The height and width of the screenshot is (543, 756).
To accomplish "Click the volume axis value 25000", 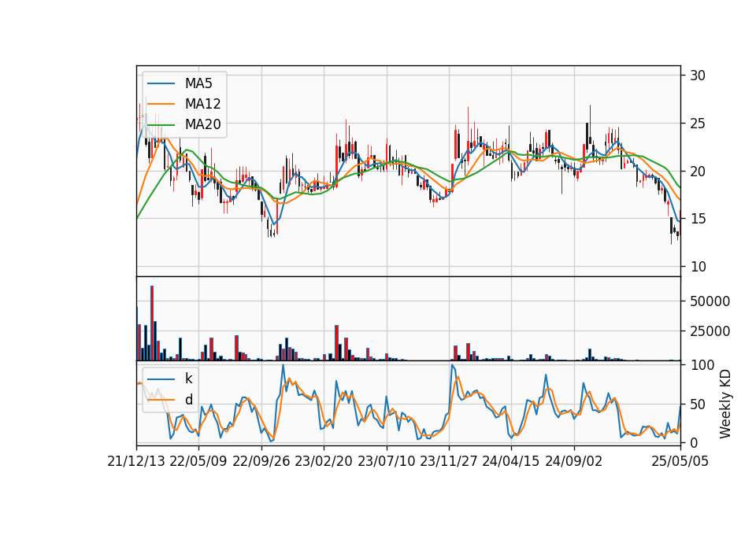I will click(710, 331).
